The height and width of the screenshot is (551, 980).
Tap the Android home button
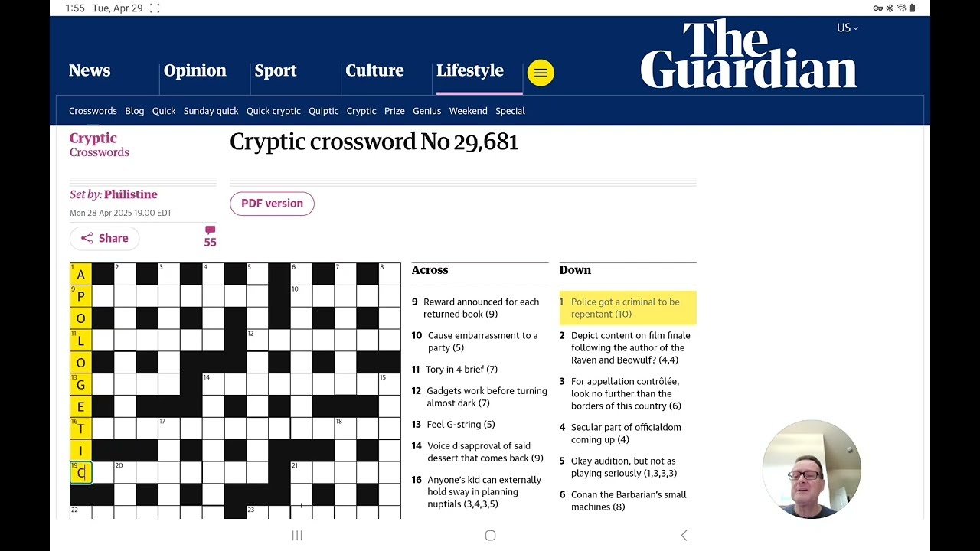[x=490, y=536]
